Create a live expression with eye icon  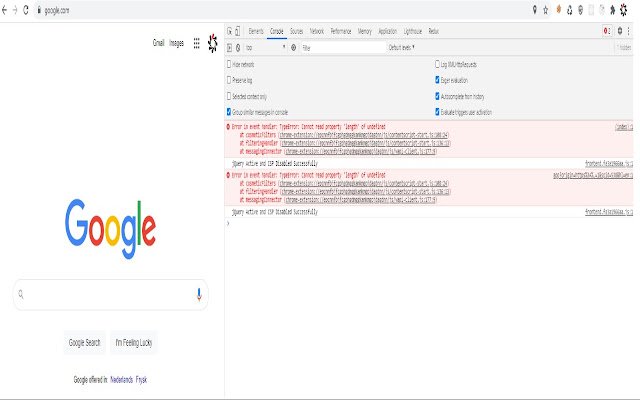293,48
